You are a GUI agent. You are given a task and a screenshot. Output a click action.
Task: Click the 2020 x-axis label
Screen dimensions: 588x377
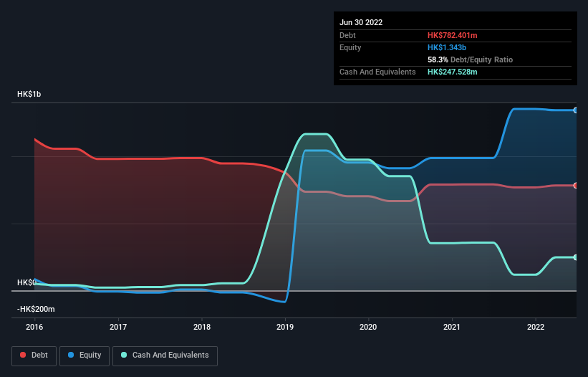368,327
